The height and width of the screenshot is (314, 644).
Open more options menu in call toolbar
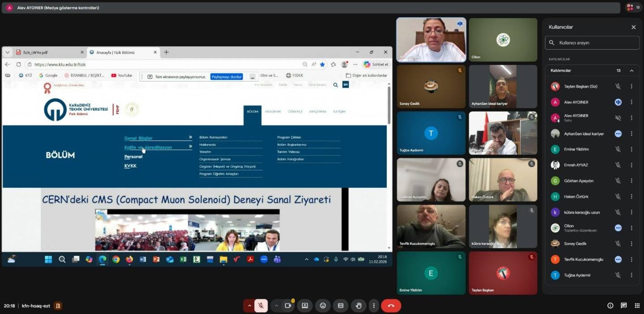(x=373, y=305)
